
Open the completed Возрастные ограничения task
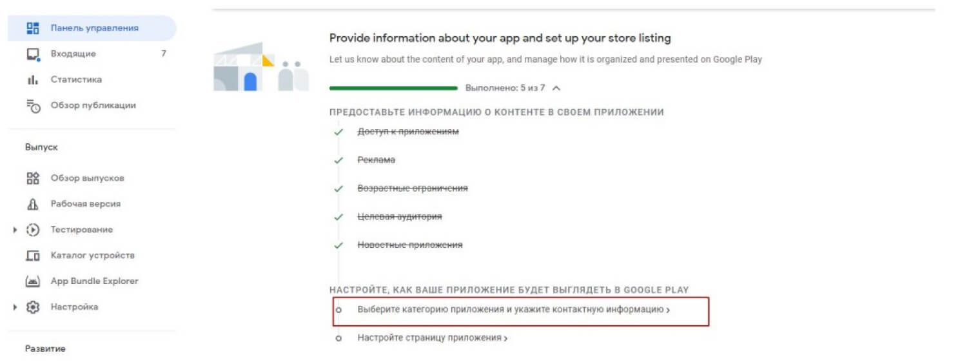click(x=413, y=188)
